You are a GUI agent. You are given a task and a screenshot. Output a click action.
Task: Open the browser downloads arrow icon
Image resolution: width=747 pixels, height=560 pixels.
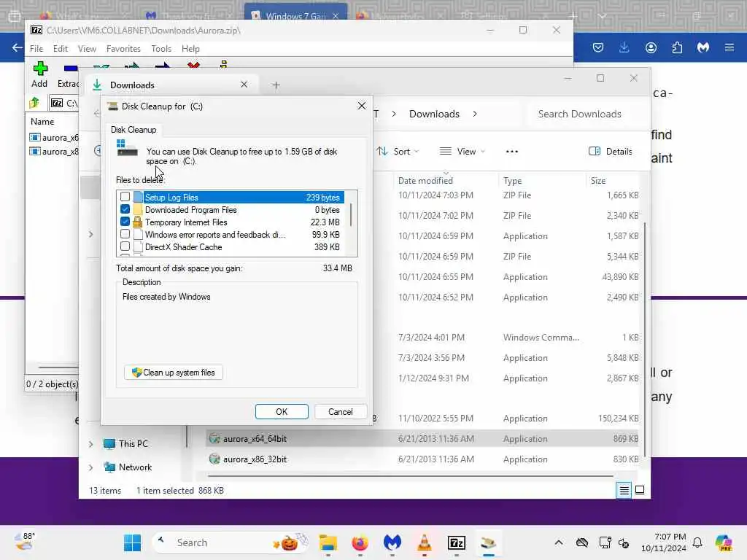pyautogui.click(x=624, y=47)
